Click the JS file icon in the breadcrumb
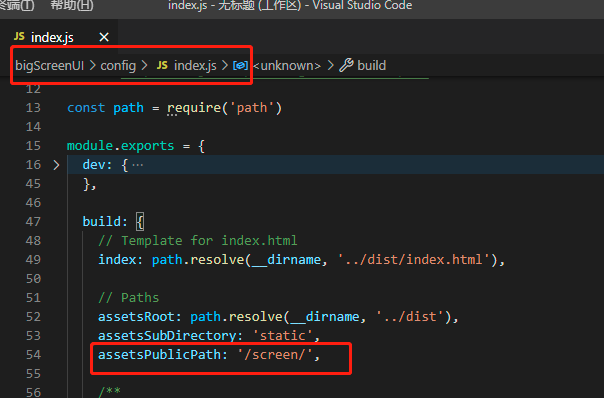This screenshot has width=604, height=398. (162, 65)
